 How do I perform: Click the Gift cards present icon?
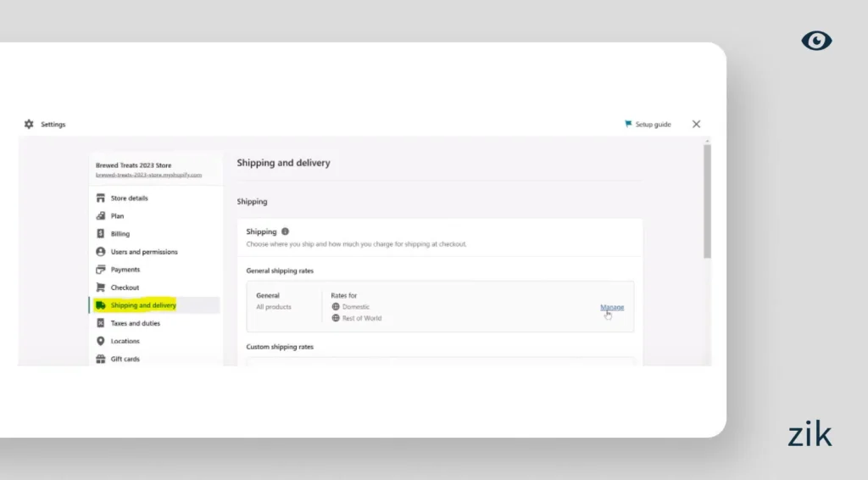point(101,359)
